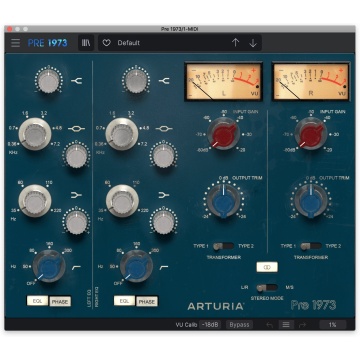Toggle the right EQ EQL button
Screen dimensions: 360x360
pos(124,301)
